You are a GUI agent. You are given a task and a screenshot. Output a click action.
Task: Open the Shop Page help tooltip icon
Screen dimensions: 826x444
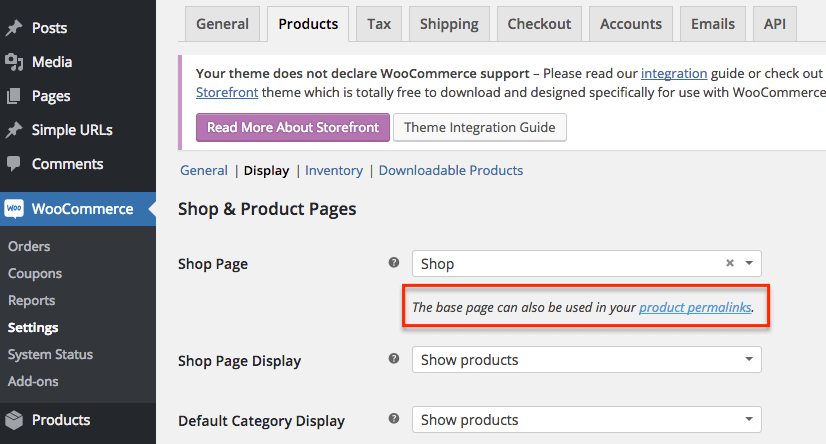[x=394, y=262]
